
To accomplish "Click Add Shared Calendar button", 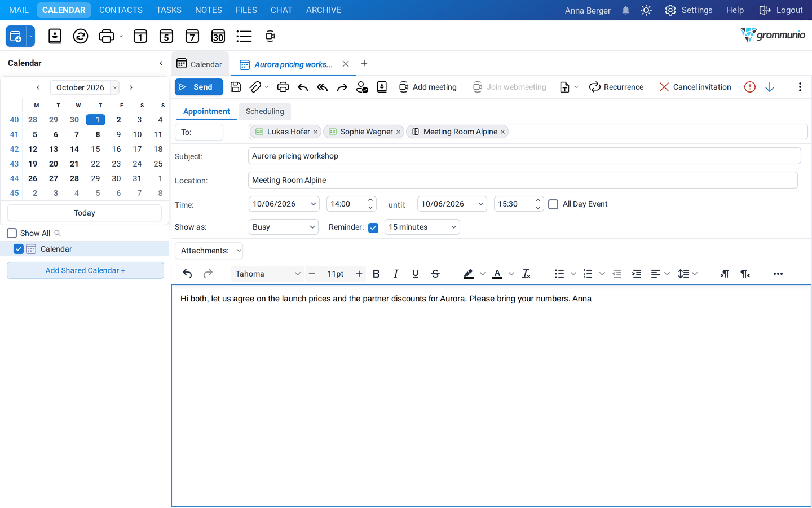I will tap(85, 270).
